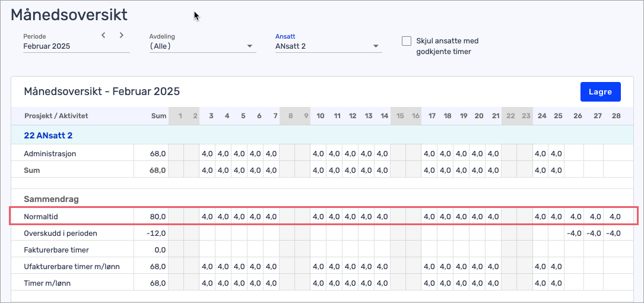644x303 pixels.
Task: Click the day 3 Administrasjon hours cell
Action: point(207,154)
